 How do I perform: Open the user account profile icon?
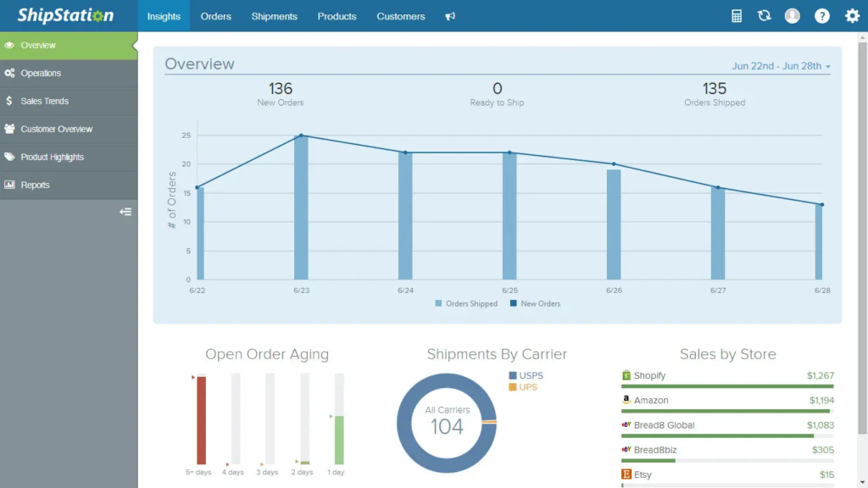[x=792, y=15]
